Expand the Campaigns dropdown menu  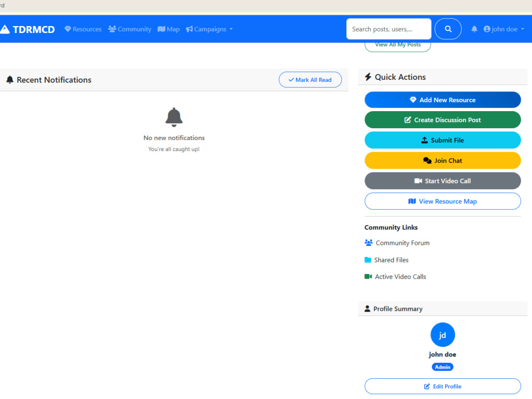click(x=209, y=29)
